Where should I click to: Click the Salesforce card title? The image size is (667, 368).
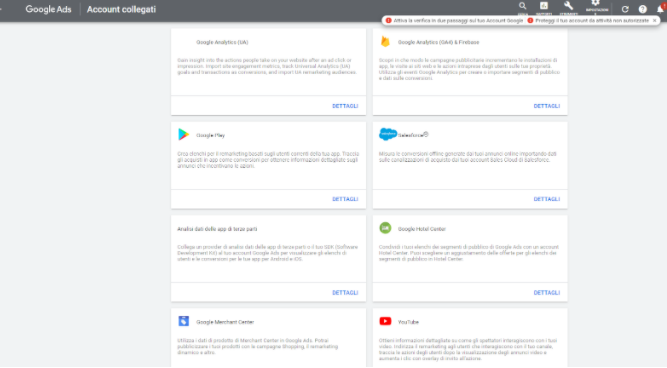point(413,135)
